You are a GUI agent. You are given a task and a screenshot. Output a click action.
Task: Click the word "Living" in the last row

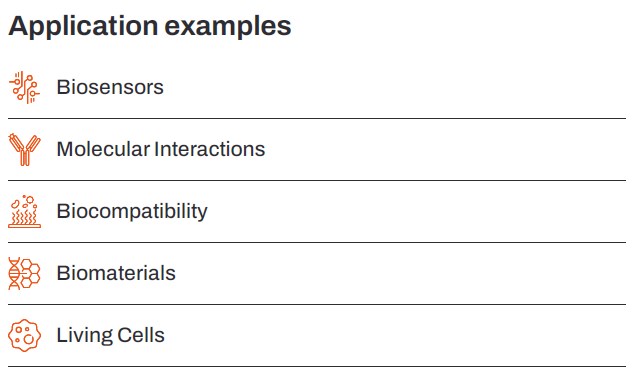click(x=85, y=335)
